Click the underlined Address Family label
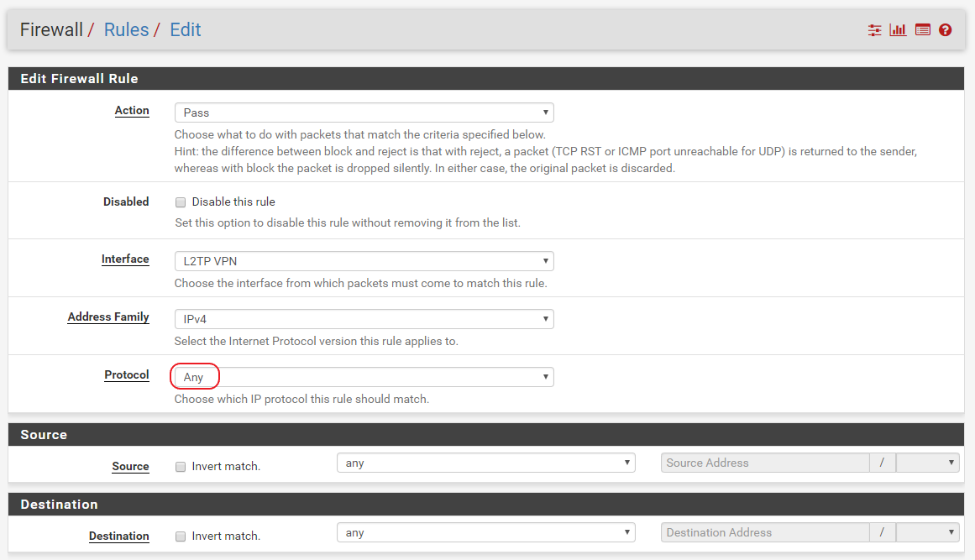Screen dimensions: 975x560 [x=108, y=317]
